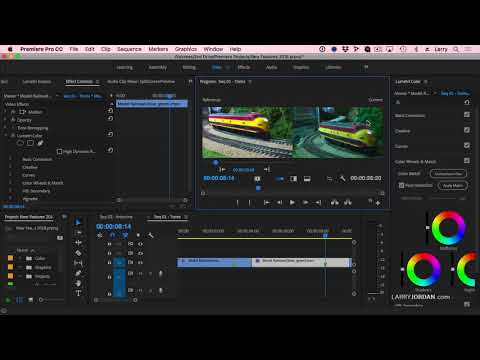
Task: Click the vertical split comparison icon
Action: (x=293, y=179)
